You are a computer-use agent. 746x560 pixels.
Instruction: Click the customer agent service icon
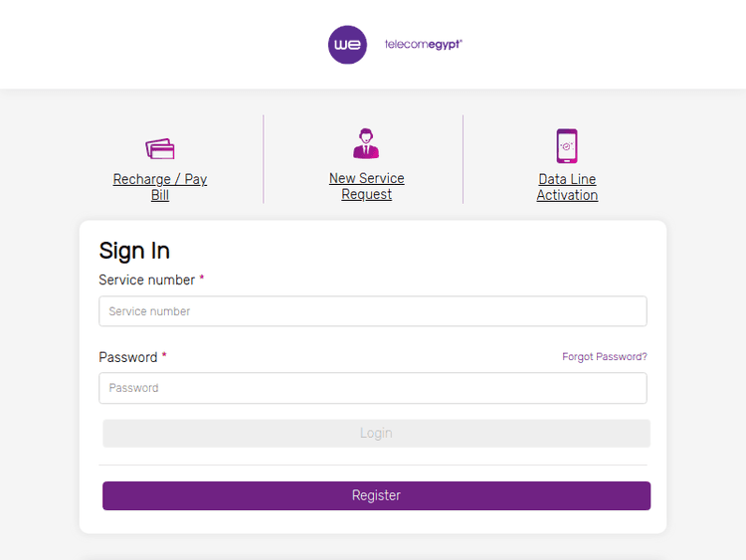pos(366,144)
